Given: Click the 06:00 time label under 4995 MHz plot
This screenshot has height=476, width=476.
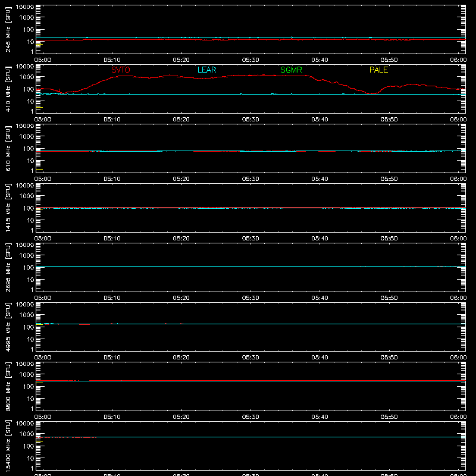Looking at the screenshot, I should [x=458, y=358].
